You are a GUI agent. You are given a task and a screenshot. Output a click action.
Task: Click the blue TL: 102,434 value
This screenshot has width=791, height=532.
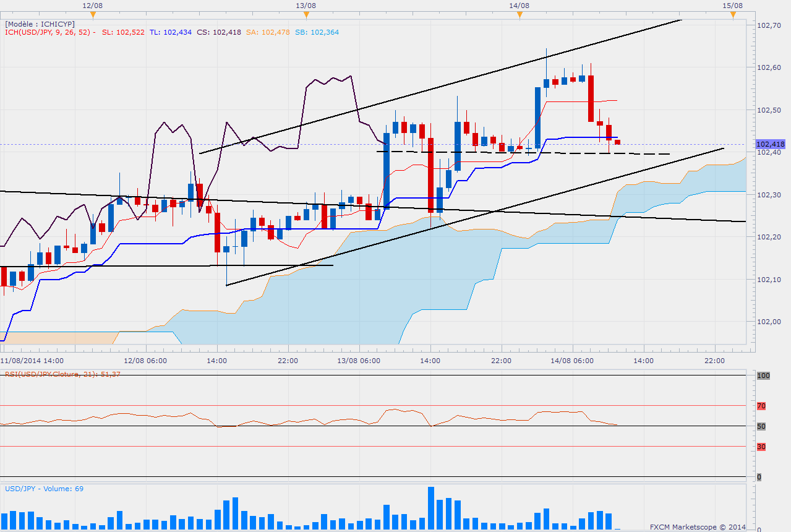171,32
